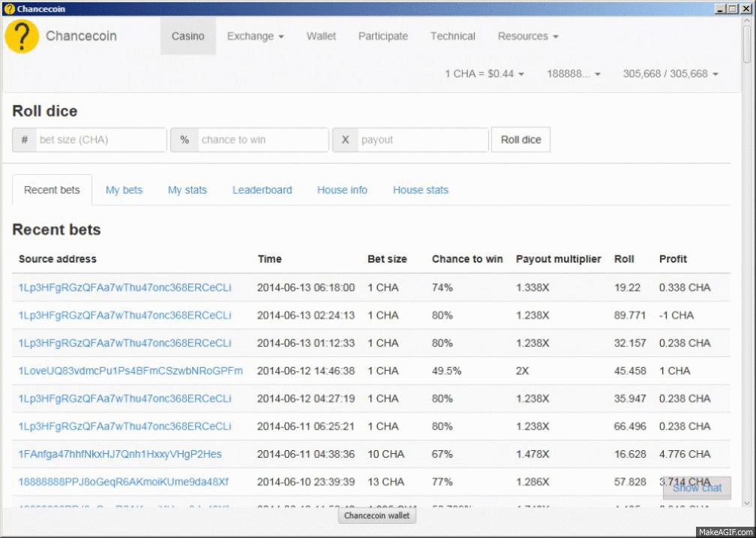Click the Payout multiplier column header

tap(558, 259)
